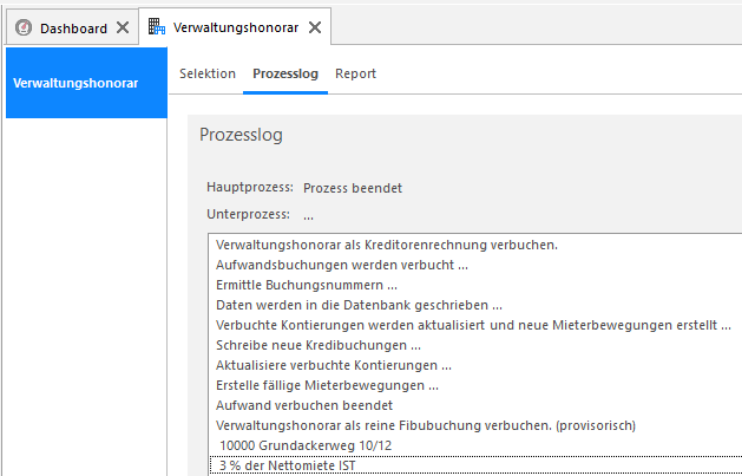
Task: Close the Verwaltungshonorar tab
Action: pos(315,27)
